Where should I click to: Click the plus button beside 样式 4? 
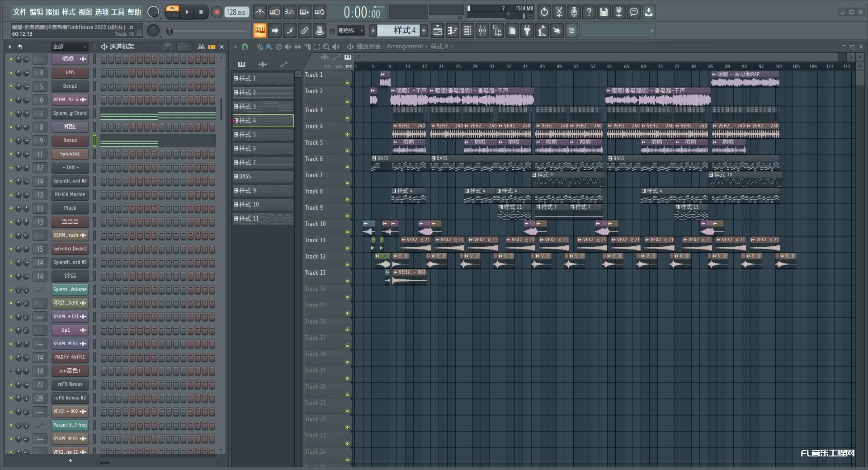pos(424,30)
